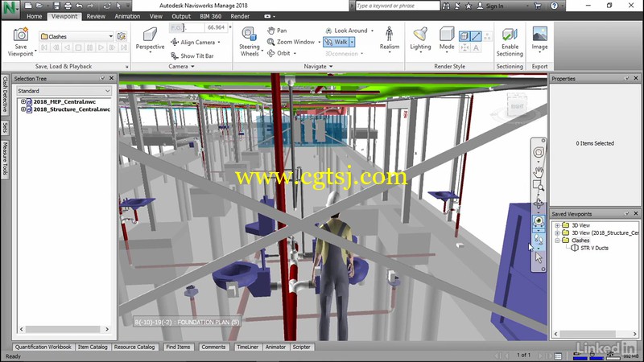
Task: Open the Clash Detective side tab
Action: tap(5, 94)
